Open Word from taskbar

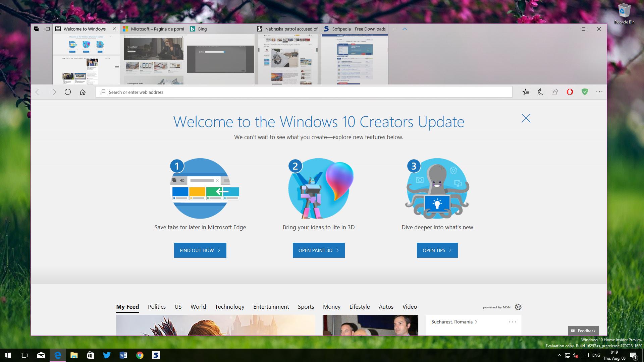[x=123, y=355]
